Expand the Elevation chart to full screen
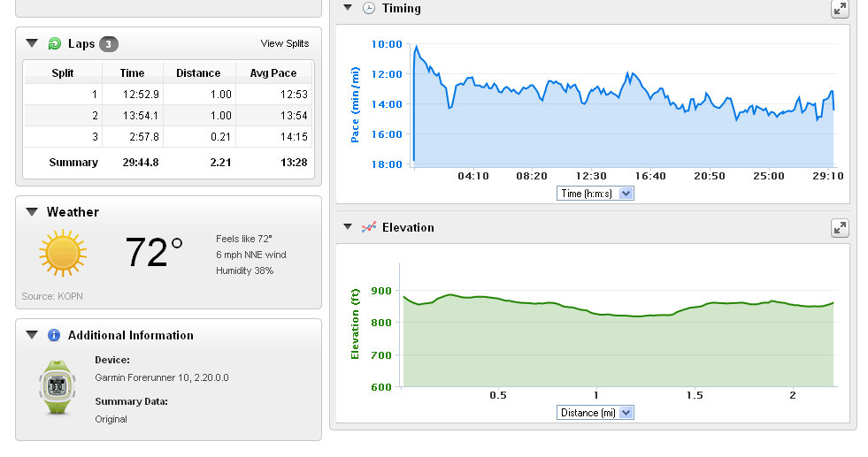The image size is (868, 457). tap(840, 228)
